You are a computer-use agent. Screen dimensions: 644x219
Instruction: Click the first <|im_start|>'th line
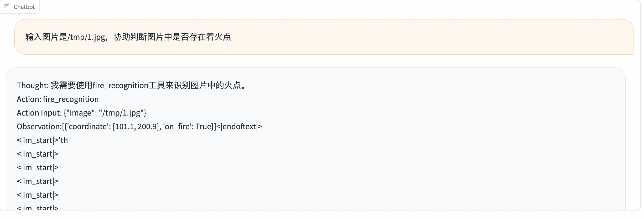pyautogui.click(x=42, y=140)
